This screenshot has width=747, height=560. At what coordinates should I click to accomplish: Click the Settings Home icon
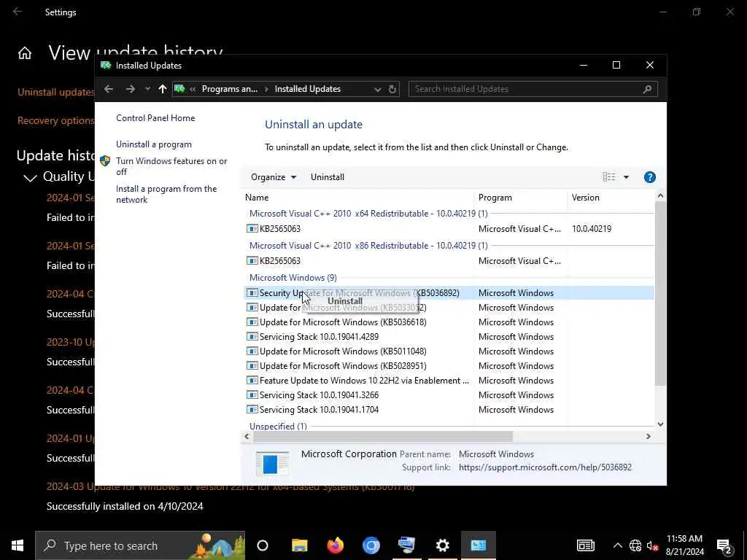pyautogui.click(x=25, y=53)
